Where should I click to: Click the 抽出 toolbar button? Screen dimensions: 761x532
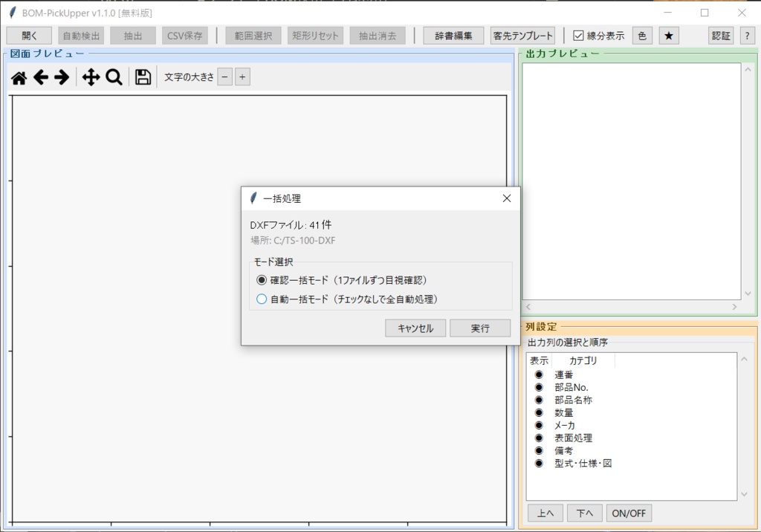(x=133, y=36)
